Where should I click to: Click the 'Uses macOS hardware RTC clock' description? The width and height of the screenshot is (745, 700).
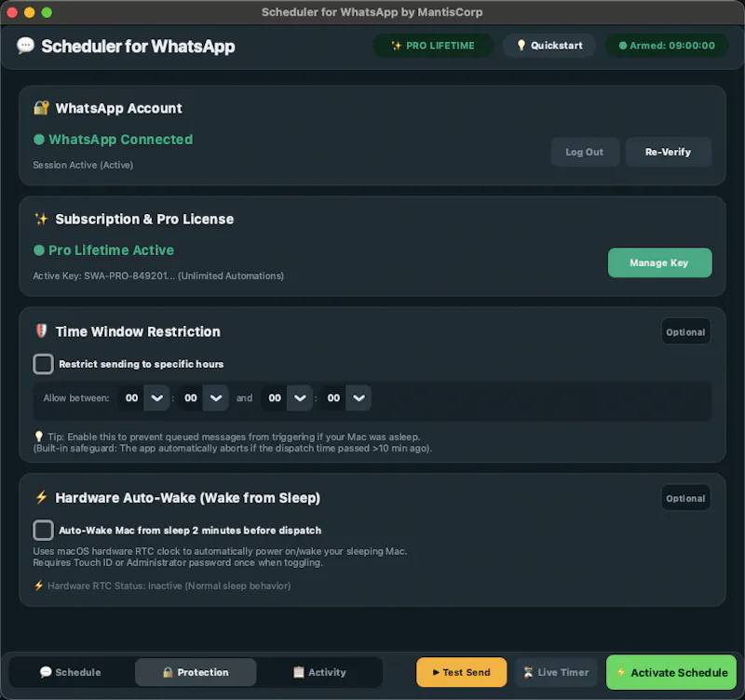(x=220, y=557)
